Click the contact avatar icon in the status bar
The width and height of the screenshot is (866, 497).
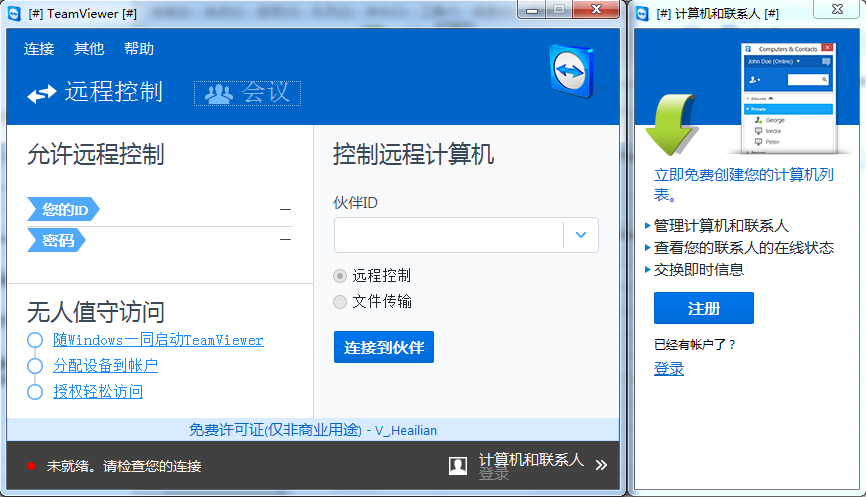(458, 466)
